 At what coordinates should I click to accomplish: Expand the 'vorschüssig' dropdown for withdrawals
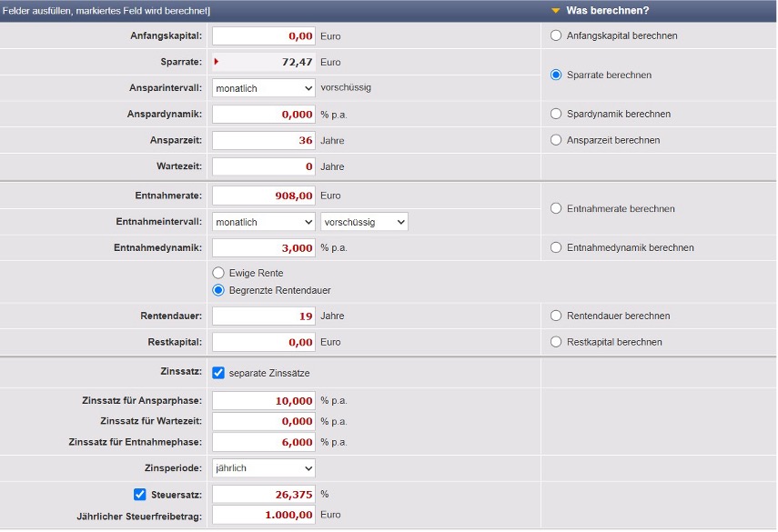coord(364,222)
